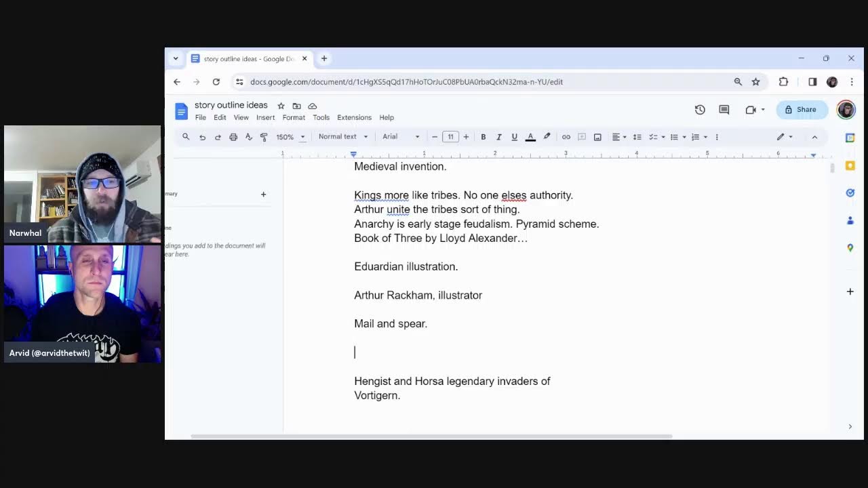Screen dimensions: 868x488
Task: Open the Insert menu
Action: coord(265,117)
